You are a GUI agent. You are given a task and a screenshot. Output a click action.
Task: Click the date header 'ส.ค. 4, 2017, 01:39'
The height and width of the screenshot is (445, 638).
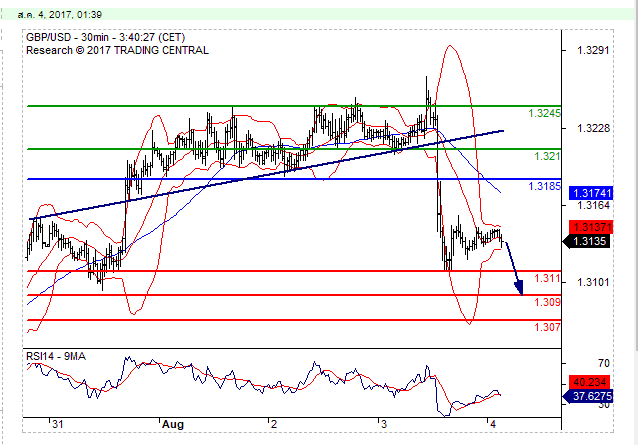[x=60, y=15]
